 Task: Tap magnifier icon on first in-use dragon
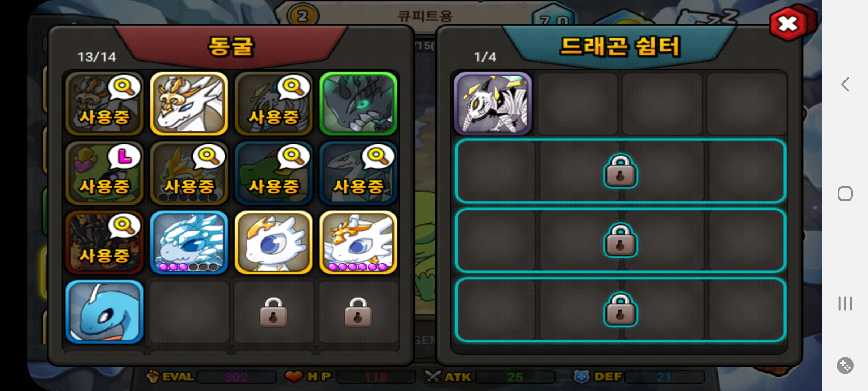(x=124, y=87)
